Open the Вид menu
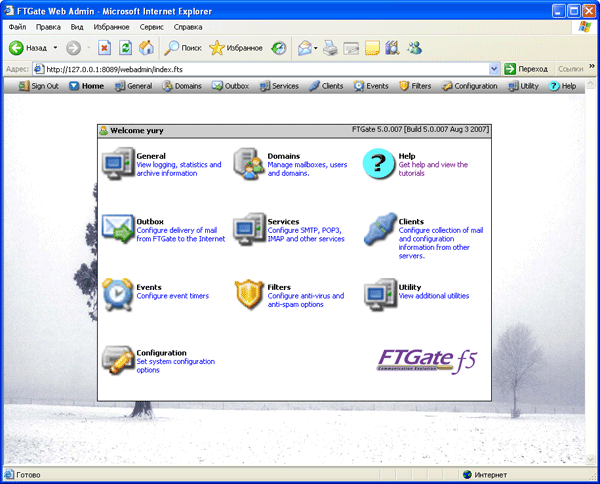Screen dimensions: 600x484 coord(77,27)
